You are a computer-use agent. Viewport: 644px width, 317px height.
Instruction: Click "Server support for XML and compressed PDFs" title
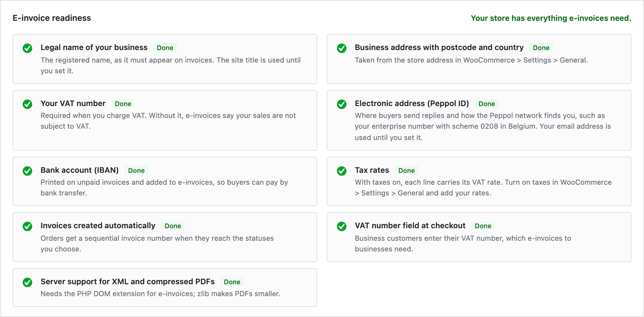click(x=128, y=282)
